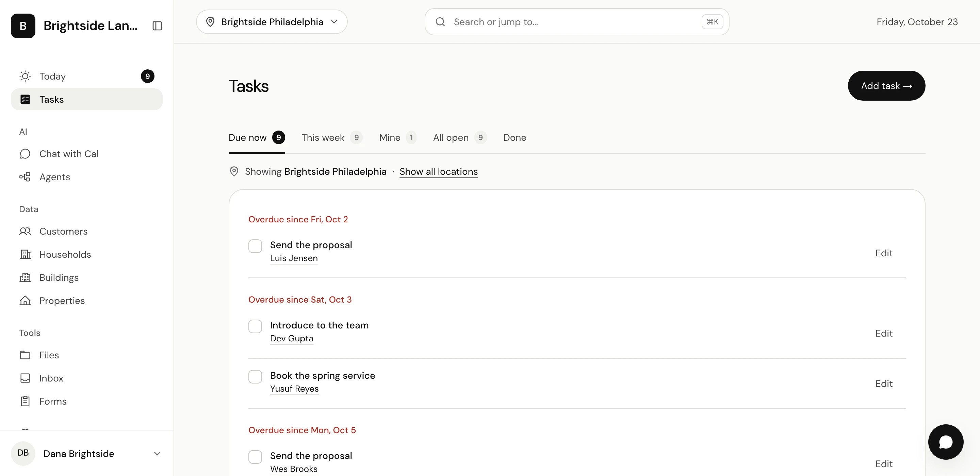Open Brightside Philadelphia location dropdown
This screenshot has width=980, height=476.
coord(272,22)
